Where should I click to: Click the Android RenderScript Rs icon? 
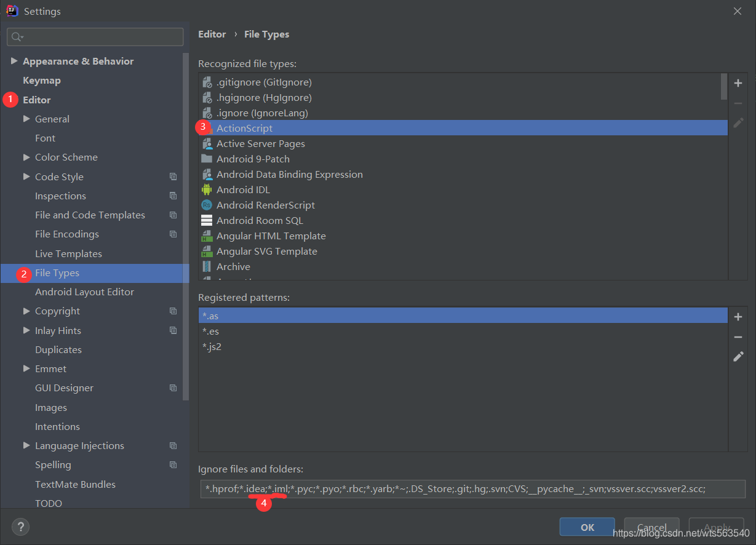(207, 205)
